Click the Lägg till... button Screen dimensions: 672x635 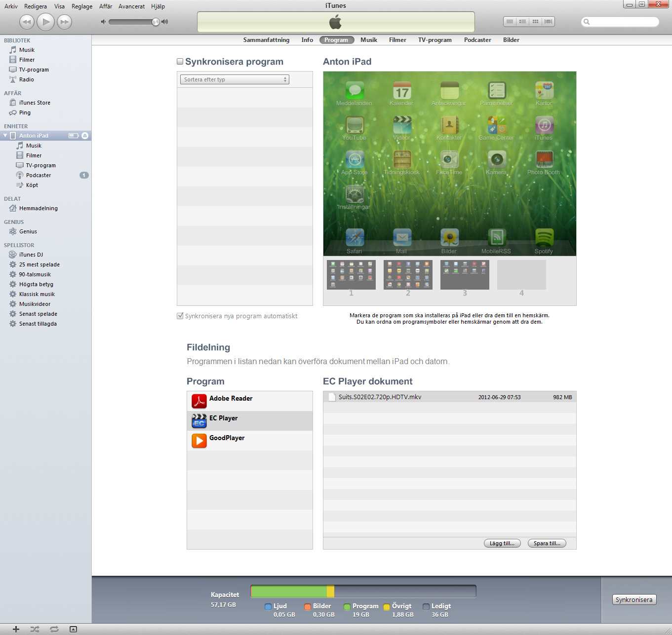[502, 543]
